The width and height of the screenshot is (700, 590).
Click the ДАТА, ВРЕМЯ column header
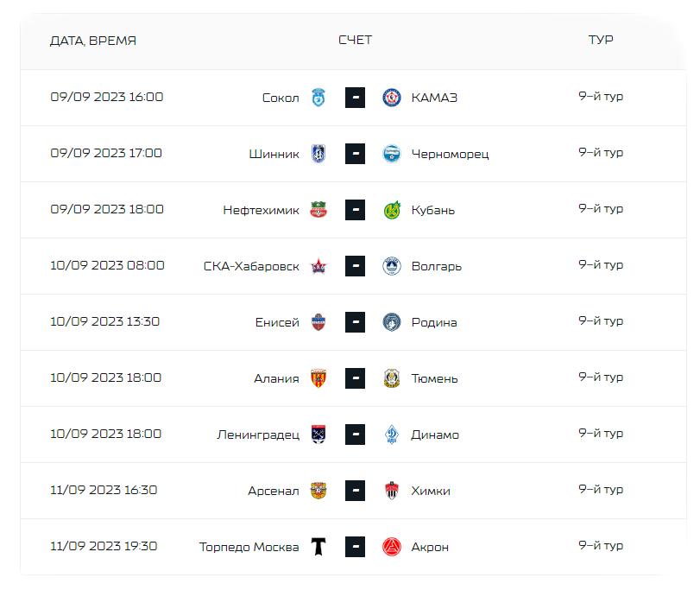point(93,41)
